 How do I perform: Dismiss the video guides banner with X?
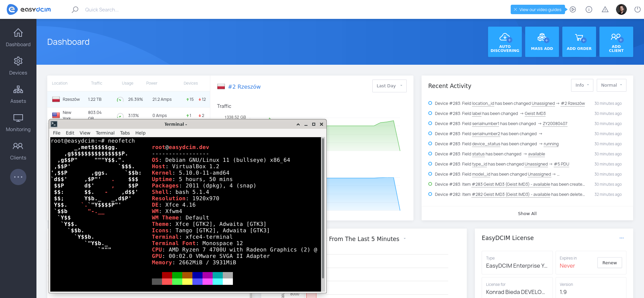pos(515,10)
